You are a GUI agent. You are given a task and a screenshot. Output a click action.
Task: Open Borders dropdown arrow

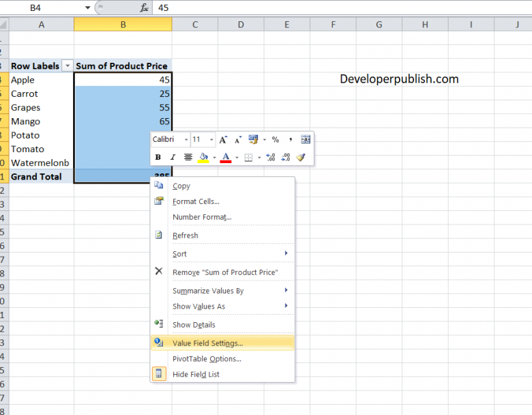[259, 158]
